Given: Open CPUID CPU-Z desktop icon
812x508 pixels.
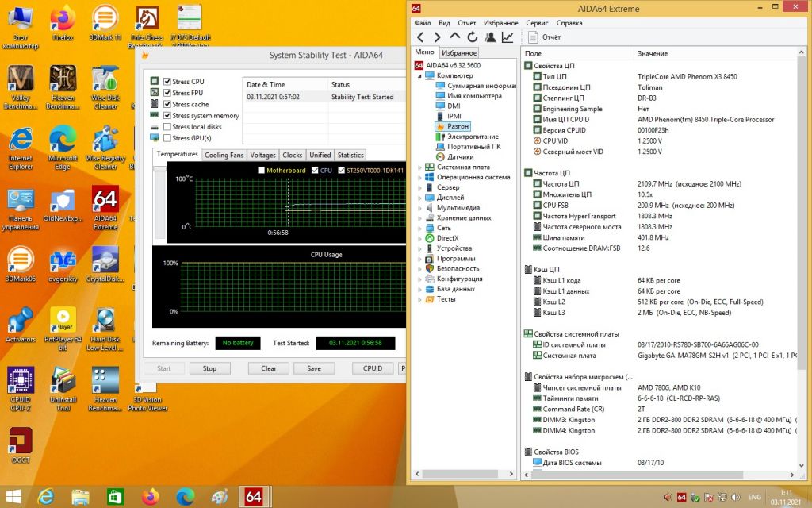Looking at the screenshot, I should coord(21,389).
